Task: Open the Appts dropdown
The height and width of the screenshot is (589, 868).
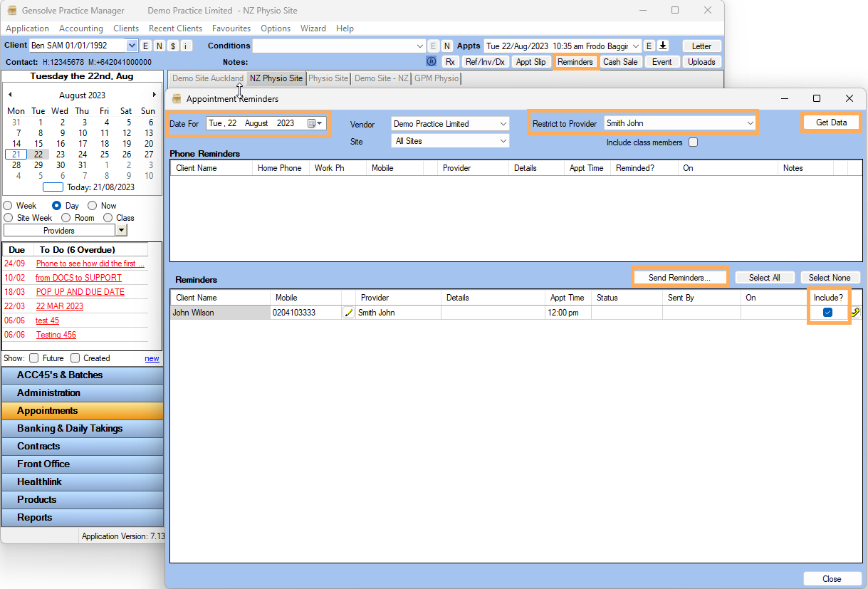Action: tap(635, 46)
